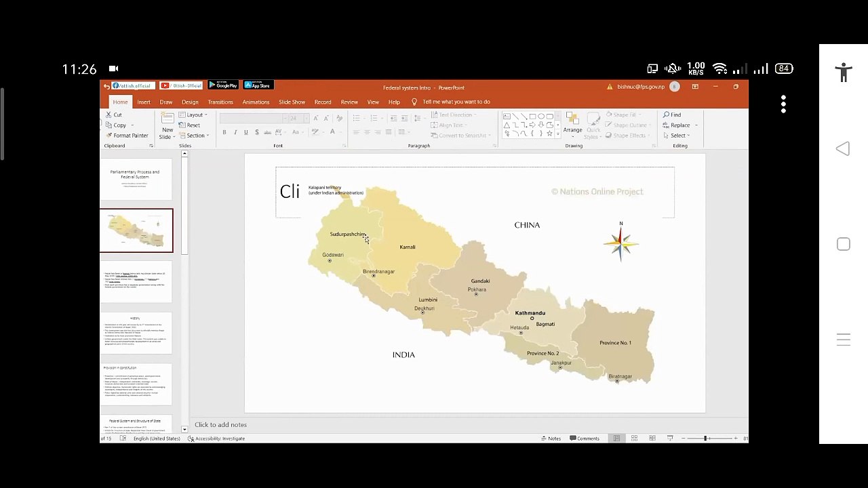Toggle the Comments pane
The height and width of the screenshot is (488, 868).
[585, 439]
